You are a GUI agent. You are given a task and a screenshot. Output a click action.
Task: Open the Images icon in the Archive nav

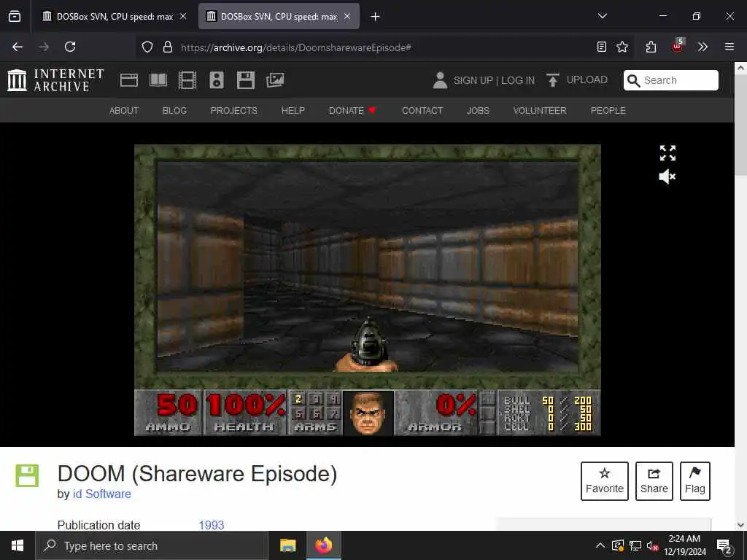(x=275, y=80)
